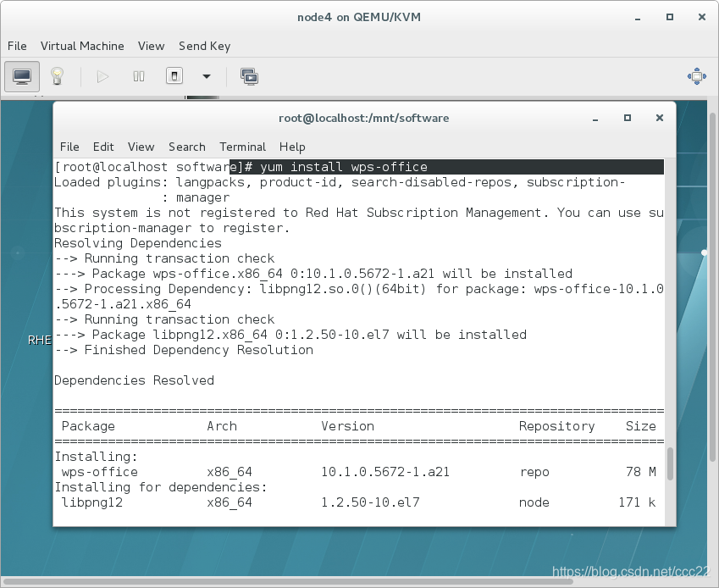Open the terminal Help menu
The height and width of the screenshot is (588, 719).
[292, 147]
